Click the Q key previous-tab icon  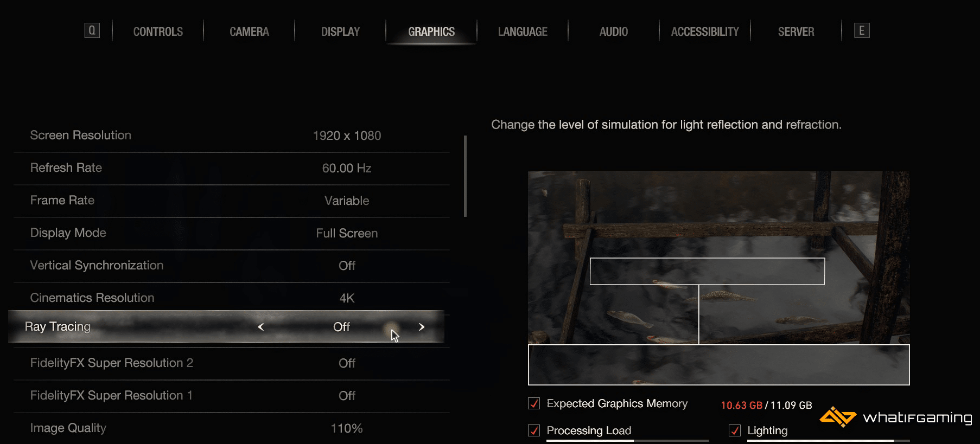point(92,30)
